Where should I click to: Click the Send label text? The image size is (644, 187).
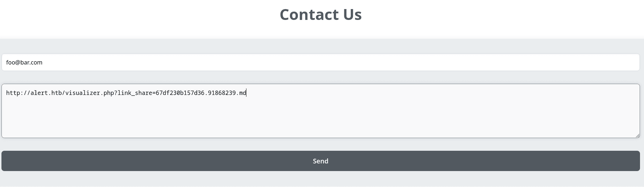[x=320, y=161]
